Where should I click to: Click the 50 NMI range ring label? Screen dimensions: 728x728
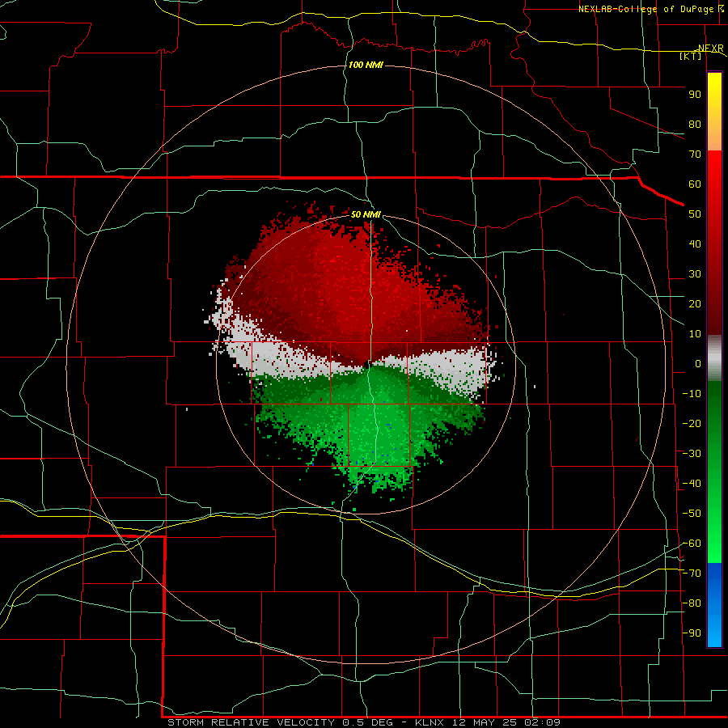[366, 214]
